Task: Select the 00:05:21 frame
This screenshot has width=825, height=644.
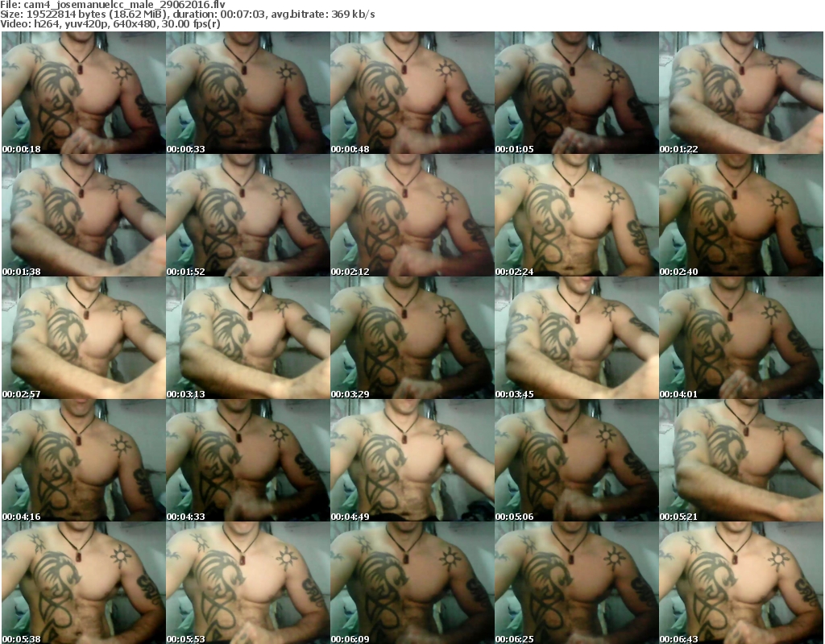Action: (741, 460)
